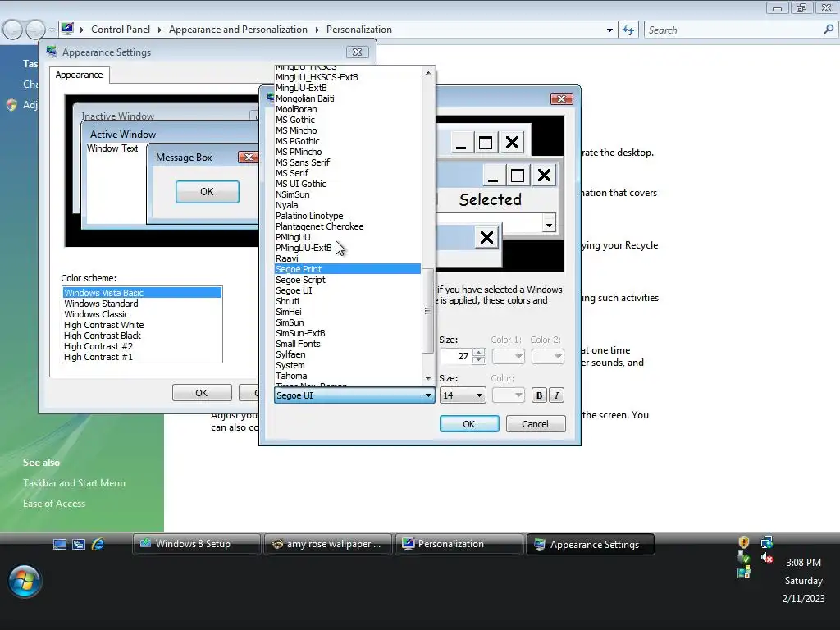The image size is (840, 630).
Task: Click the security shield tray icon
Action: coord(743,542)
